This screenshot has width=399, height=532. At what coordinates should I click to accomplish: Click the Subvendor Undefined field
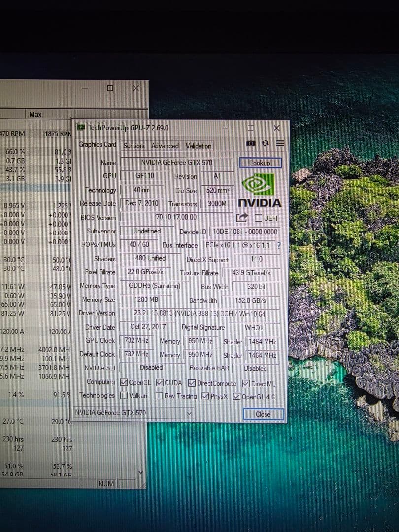tap(147, 231)
